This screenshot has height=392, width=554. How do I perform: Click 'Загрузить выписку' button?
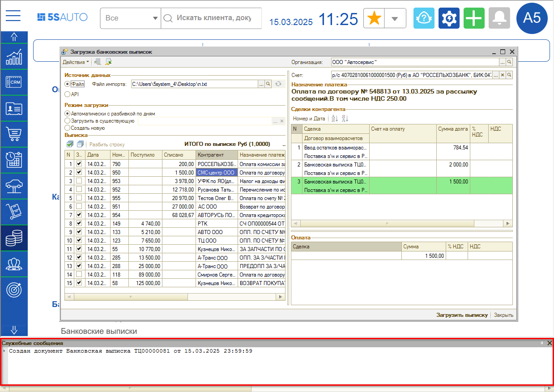(x=462, y=315)
